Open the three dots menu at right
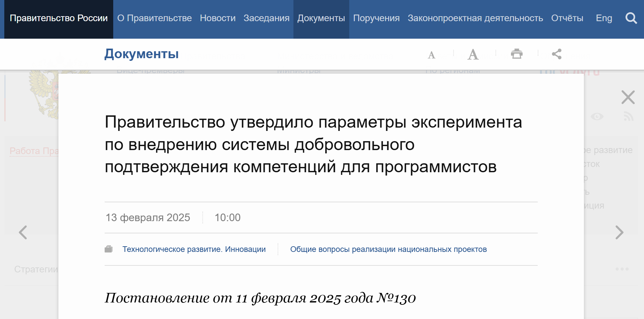The width and height of the screenshot is (644, 319). click(x=622, y=269)
